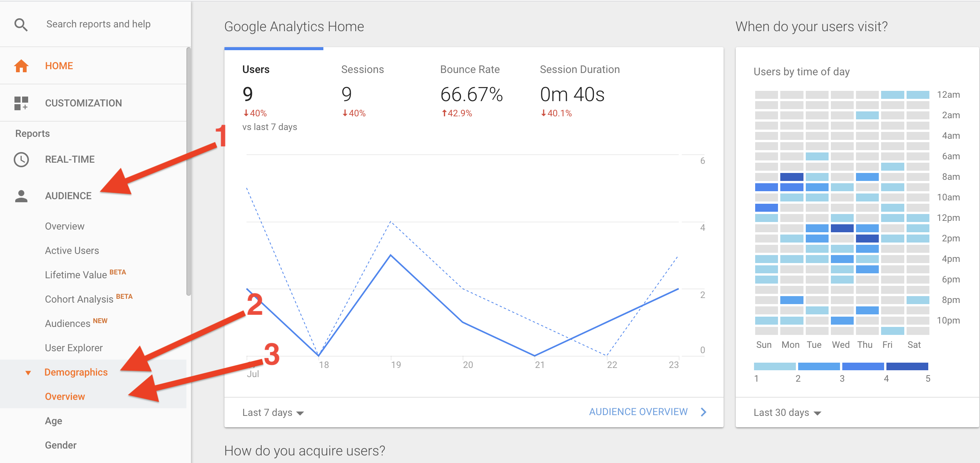Select the Audience person icon

pyautogui.click(x=21, y=195)
